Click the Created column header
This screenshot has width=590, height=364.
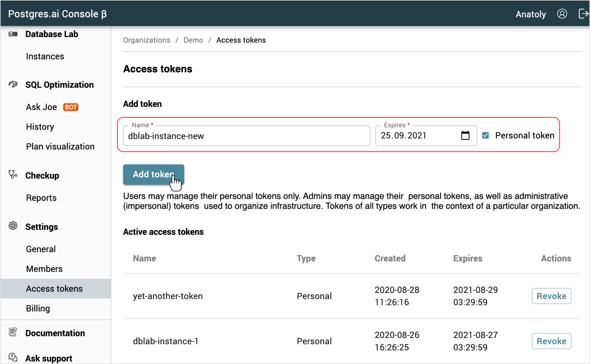coord(390,258)
